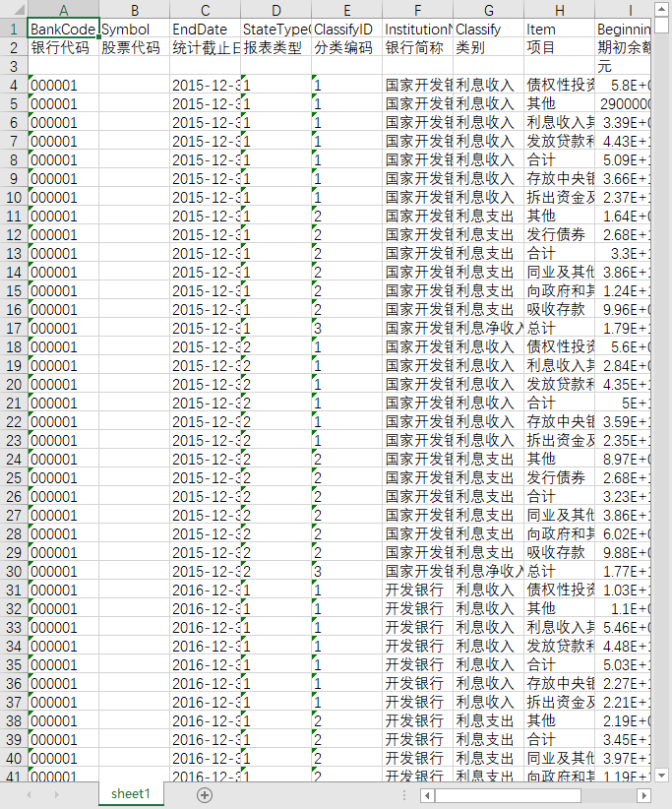Click 利息净收入 in row 30

point(488,571)
